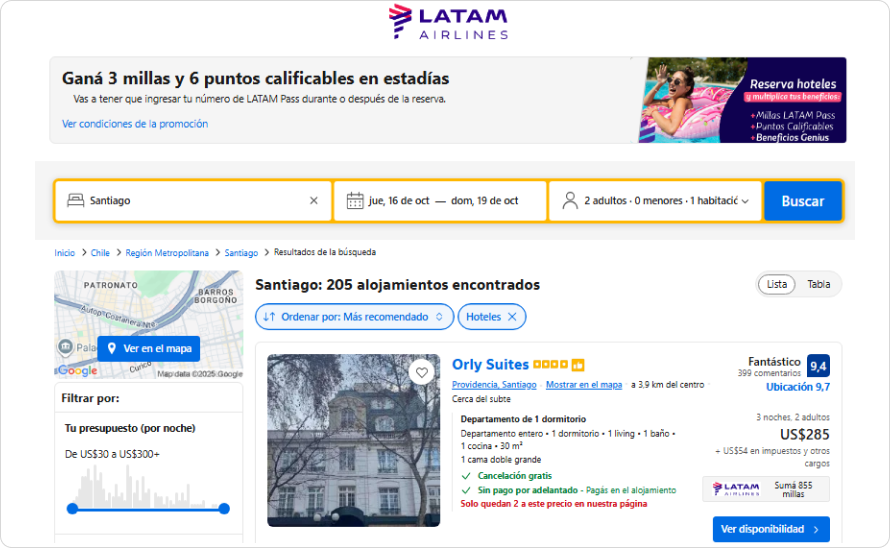Remove the Hoteles filter chip
Viewport: 890px width, 548px height.
[x=512, y=317]
